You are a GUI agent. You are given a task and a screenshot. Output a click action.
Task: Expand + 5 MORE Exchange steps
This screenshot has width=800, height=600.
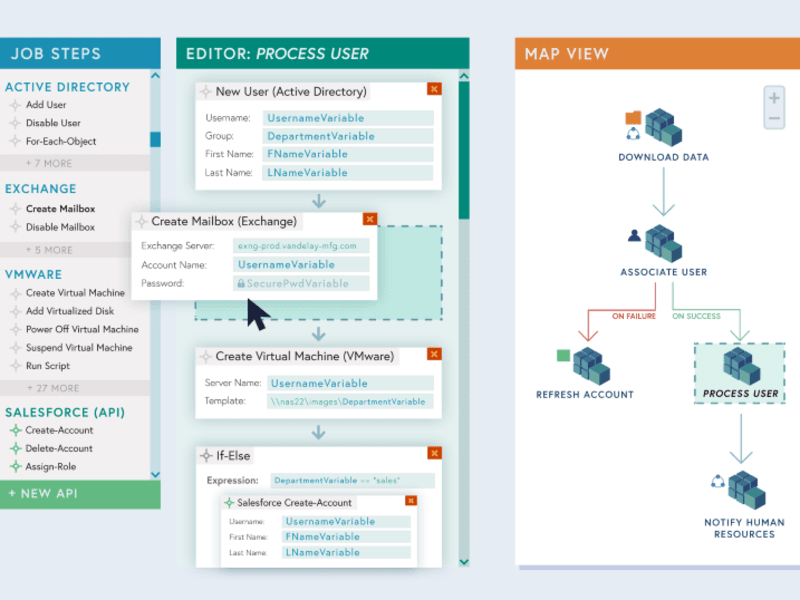(65, 250)
